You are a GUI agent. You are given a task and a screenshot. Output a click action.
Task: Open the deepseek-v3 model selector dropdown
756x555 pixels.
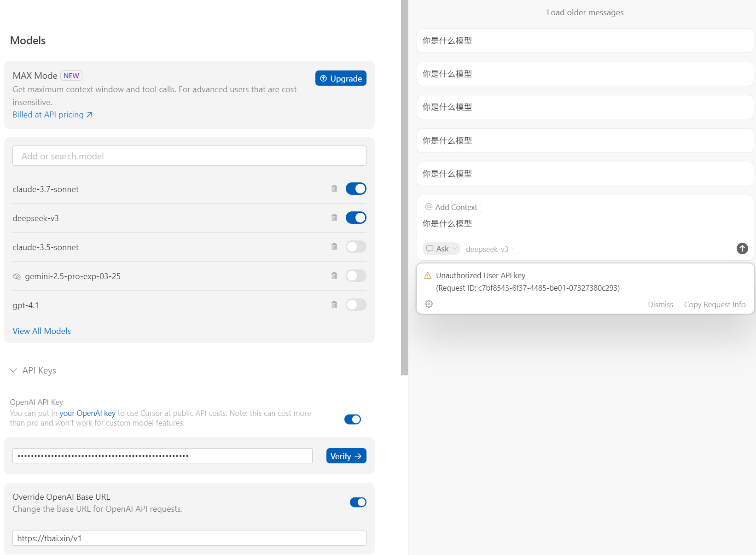(x=490, y=249)
